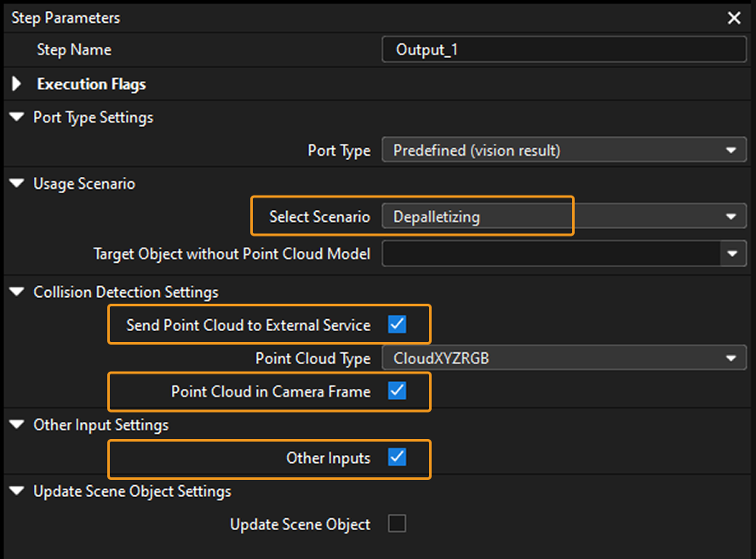Collapse the Port Type Settings section
The height and width of the screenshot is (559, 756).
[x=15, y=117]
